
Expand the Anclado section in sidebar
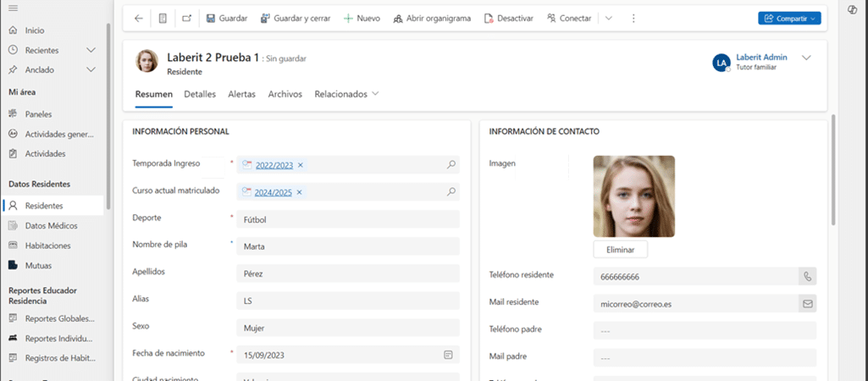(91, 71)
